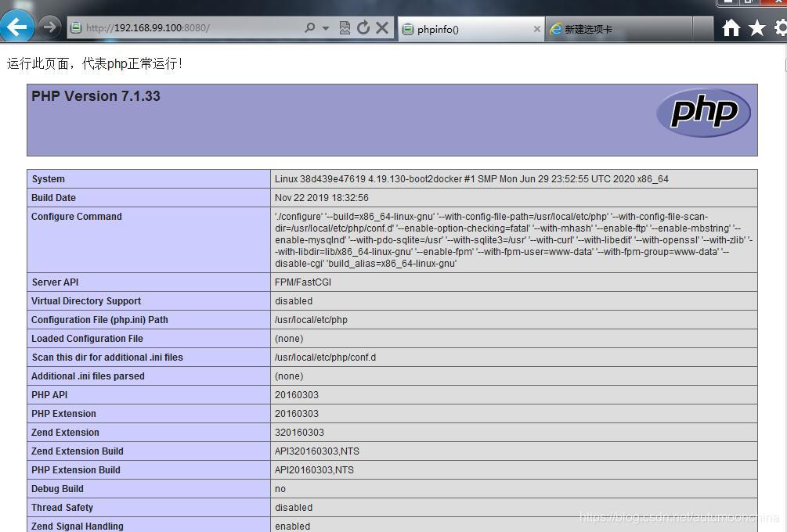The image size is (787, 532).
Task: Click the Zend Signal Handling value enabled
Action: 292,526
